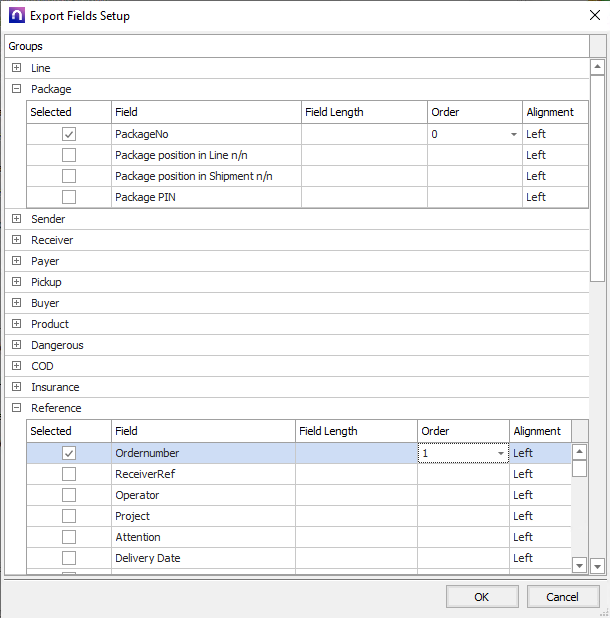Open the Order dropdown for Ordernumber

click(501, 453)
